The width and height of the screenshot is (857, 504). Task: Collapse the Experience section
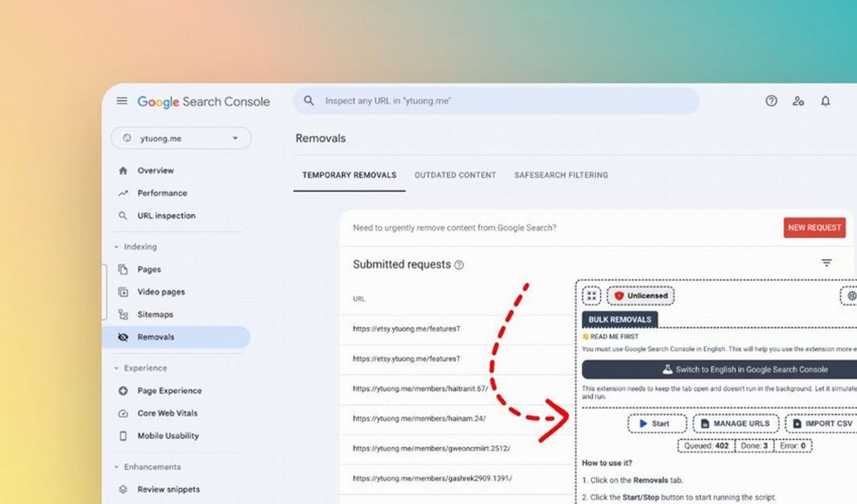[140, 368]
